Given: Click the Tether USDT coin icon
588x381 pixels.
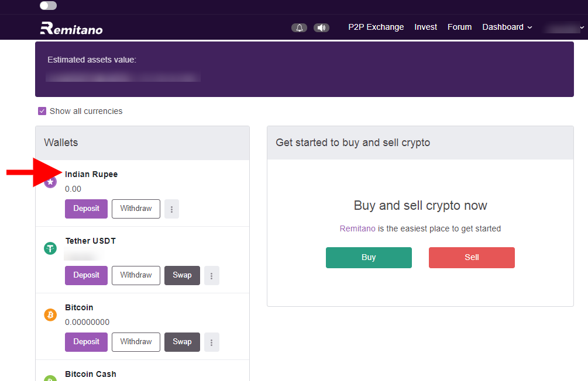Looking at the screenshot, I should coord(51,248).
